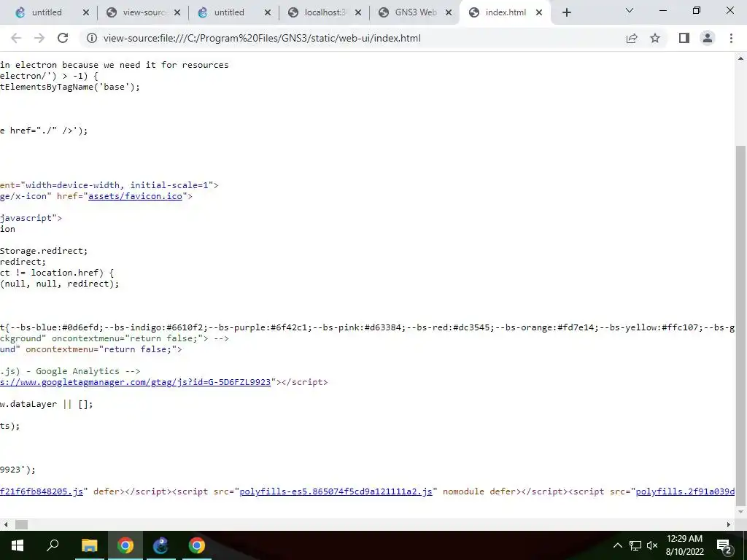
Task: View site information icon in address bar
Action: pos(92,38)
